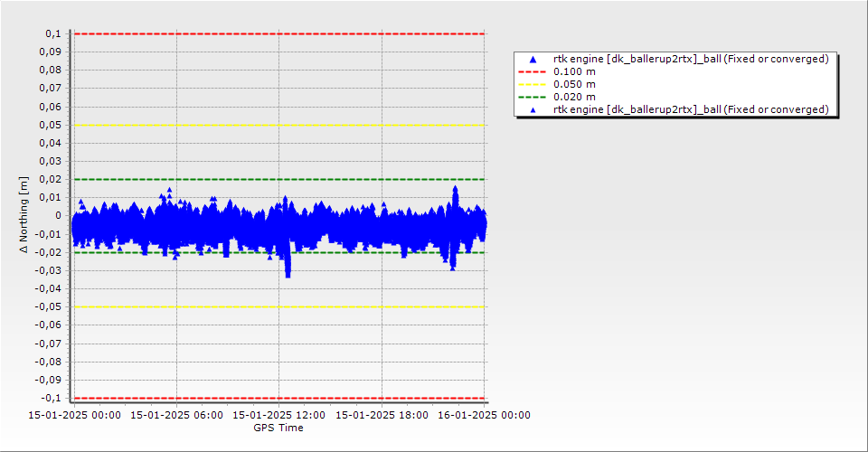Click the '-0,09' y-axis tick label
The height and width of the screenshot is (452, 868).
click(x=48, y=380)
